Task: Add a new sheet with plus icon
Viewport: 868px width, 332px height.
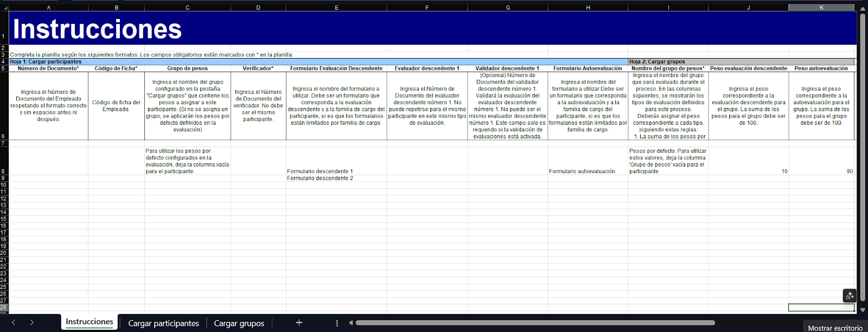Action: click(x=299, y=323)
